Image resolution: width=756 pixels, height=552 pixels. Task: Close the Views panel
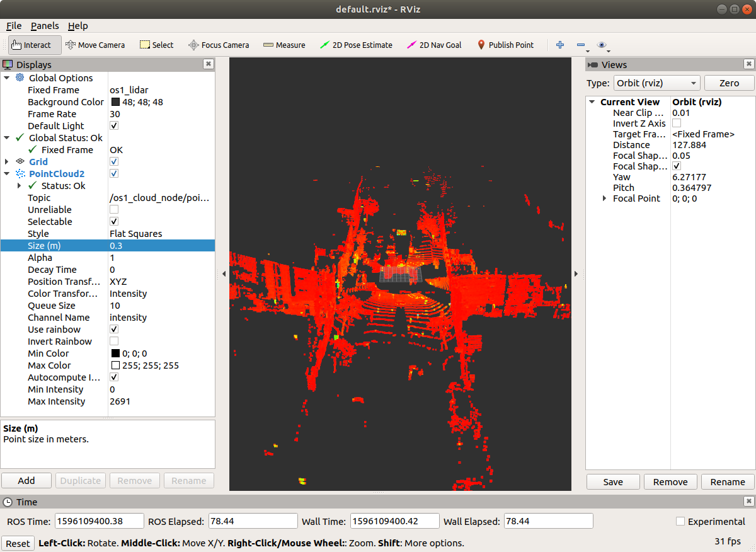pyautogui.click(x=748, y=64)
